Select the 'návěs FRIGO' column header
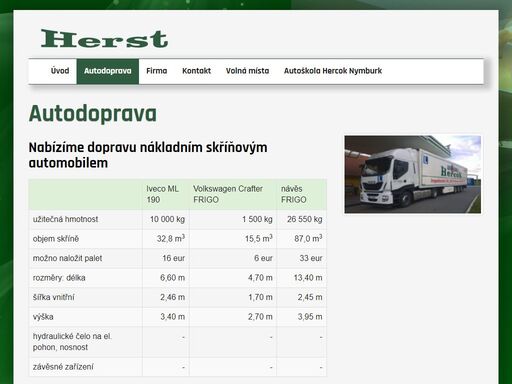The width and height of the screenshot is (512, 384). (302, 194)
